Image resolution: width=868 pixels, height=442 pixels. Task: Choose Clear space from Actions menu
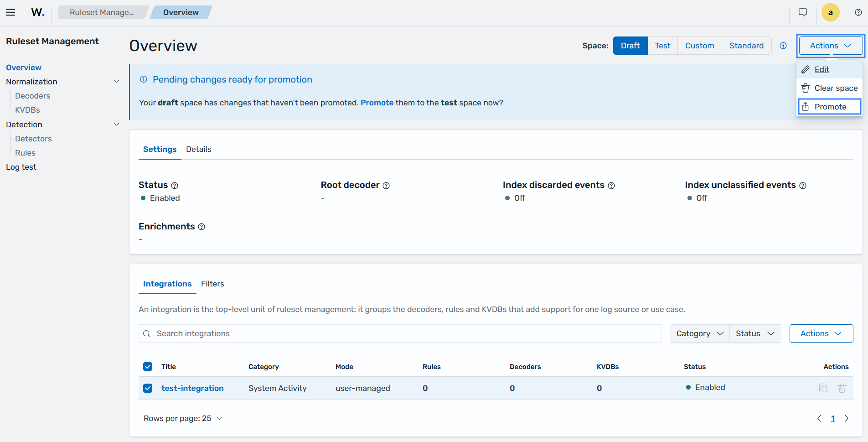pyautogui.click(x=829, y=88)
